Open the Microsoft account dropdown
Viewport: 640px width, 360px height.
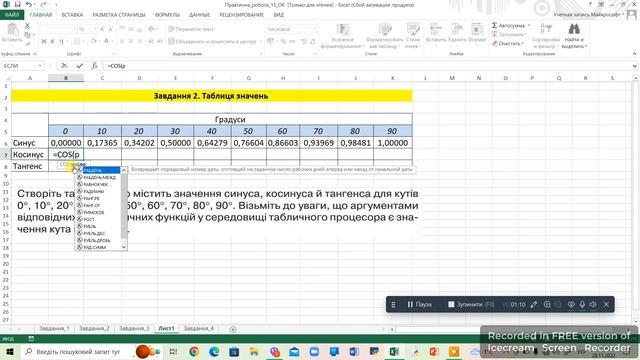point(623,15)
